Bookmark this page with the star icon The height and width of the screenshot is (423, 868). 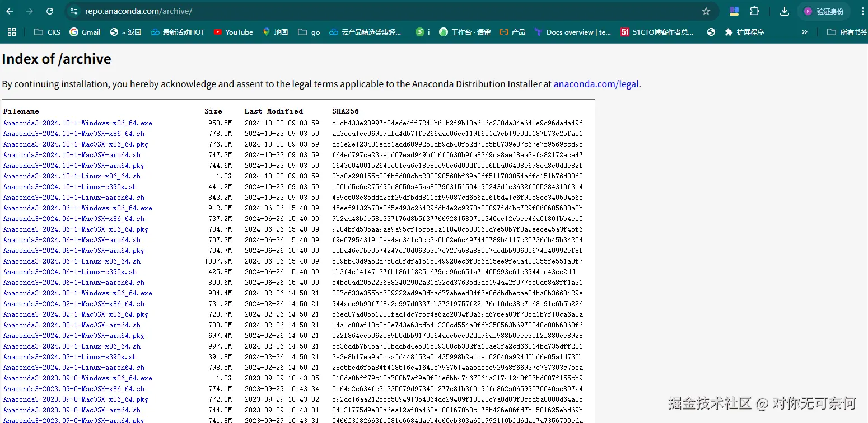(706, 11)
